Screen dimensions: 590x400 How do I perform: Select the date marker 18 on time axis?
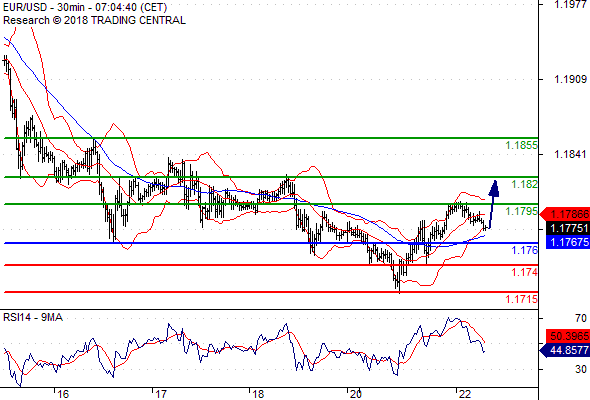[x=258, y=394]
